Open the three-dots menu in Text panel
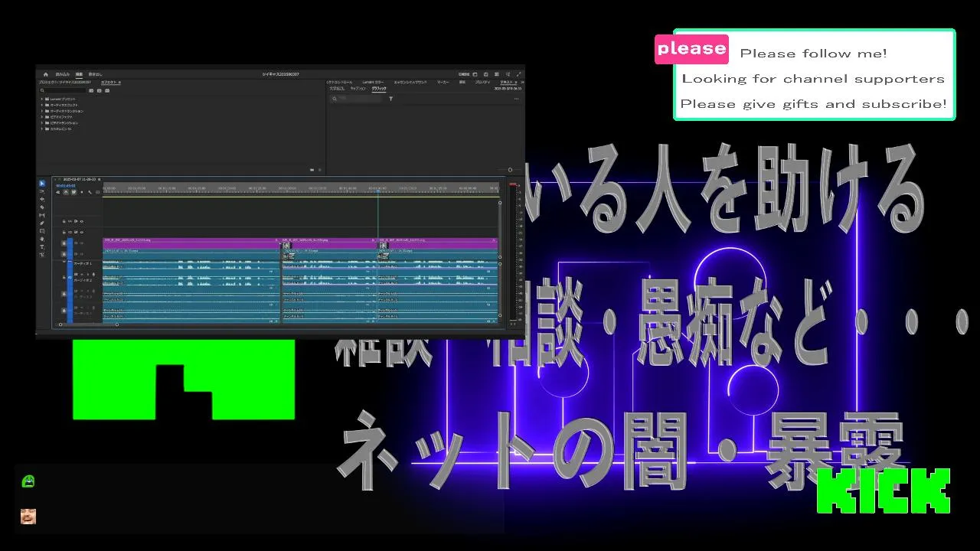This screenshot has height=551, width=980. [517, 99]
